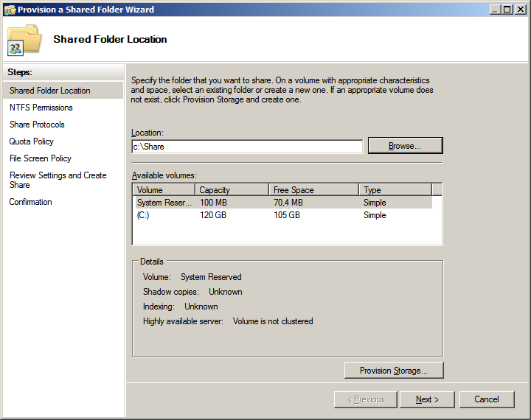The image size is (531, 420).
Task: Select the Quota Policy step
Action: pyautogui.click(x=32, y=141)
